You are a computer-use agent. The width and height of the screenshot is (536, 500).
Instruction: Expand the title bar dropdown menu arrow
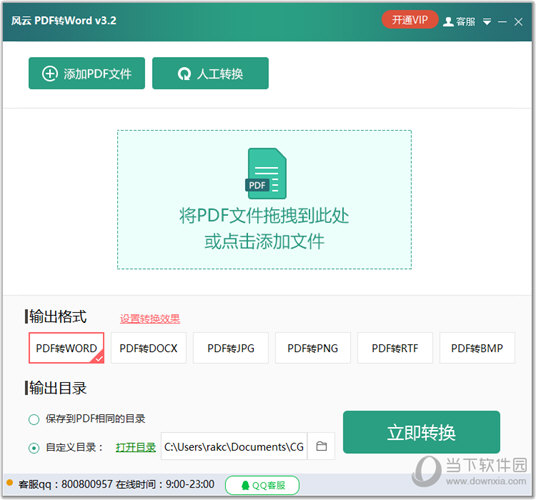click(x=487, y=22)
